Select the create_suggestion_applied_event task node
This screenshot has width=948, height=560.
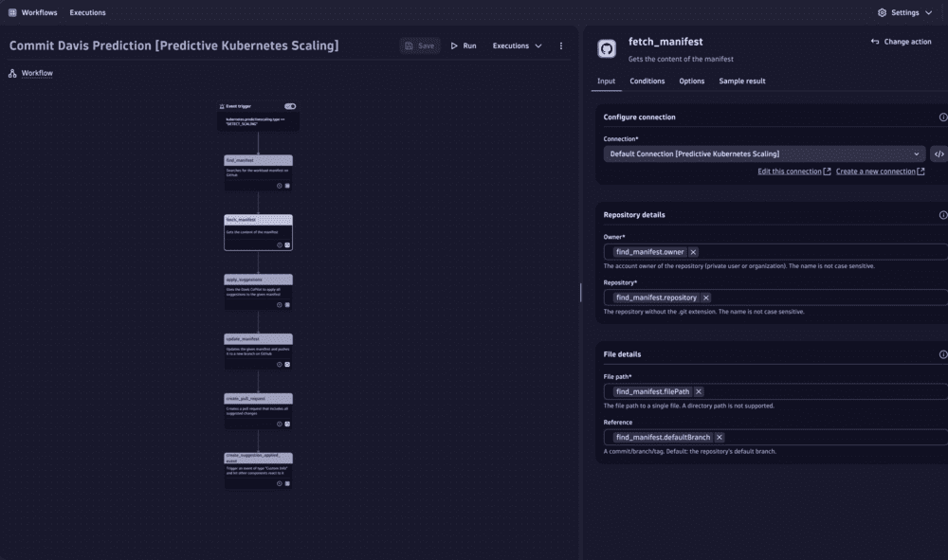(258, 471)
